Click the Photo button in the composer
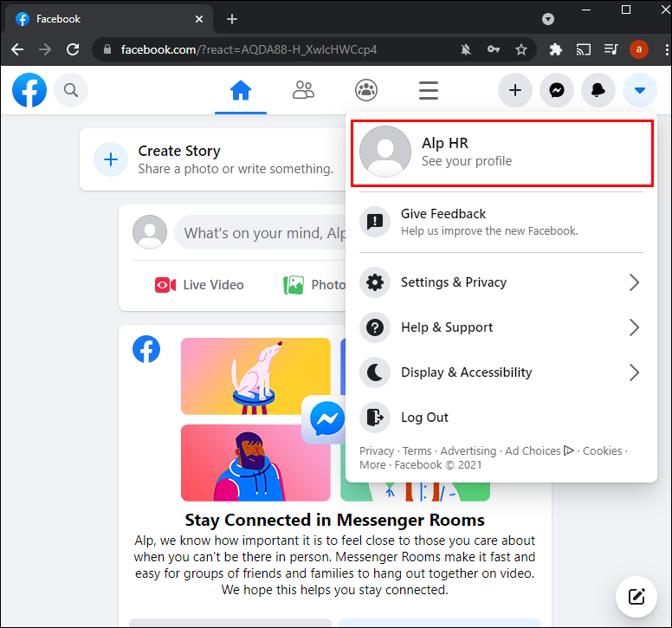672x628 pixels. click(x=313, y=285)
